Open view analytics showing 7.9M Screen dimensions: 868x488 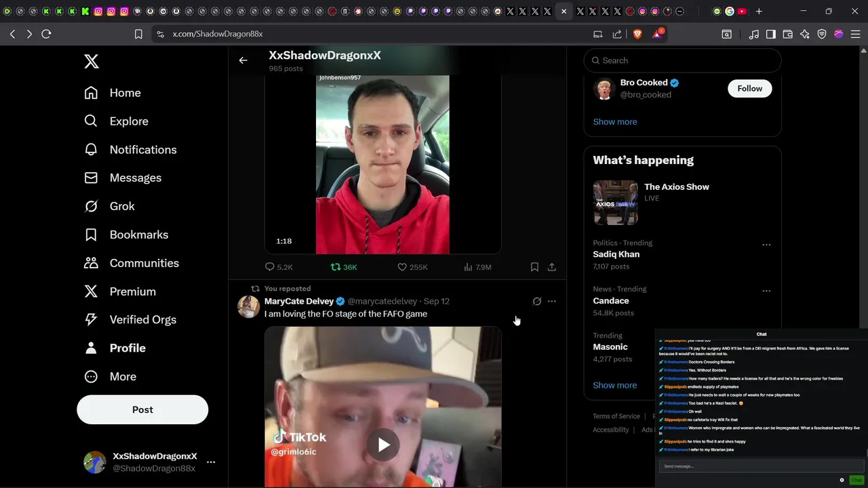(477, 267)
